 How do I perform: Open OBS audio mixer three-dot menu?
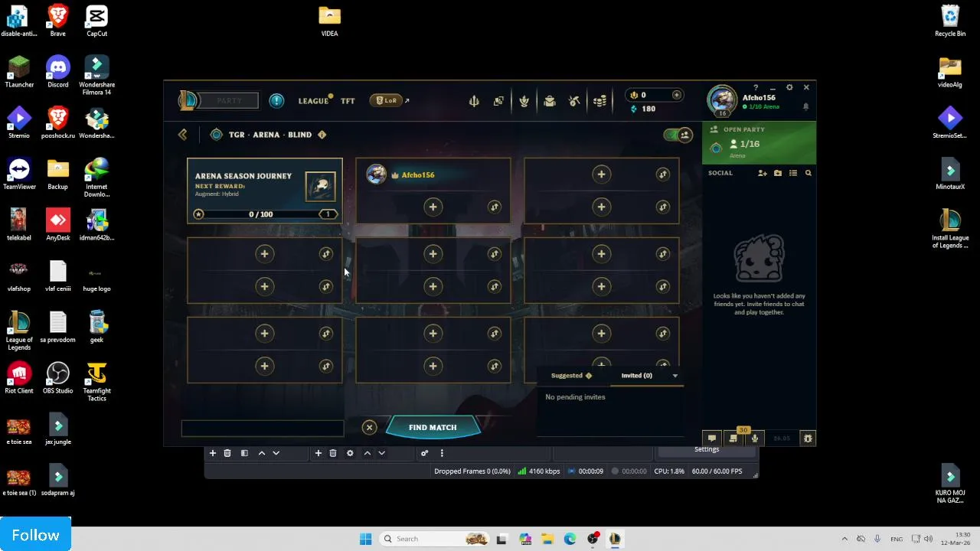coord(442,453)
